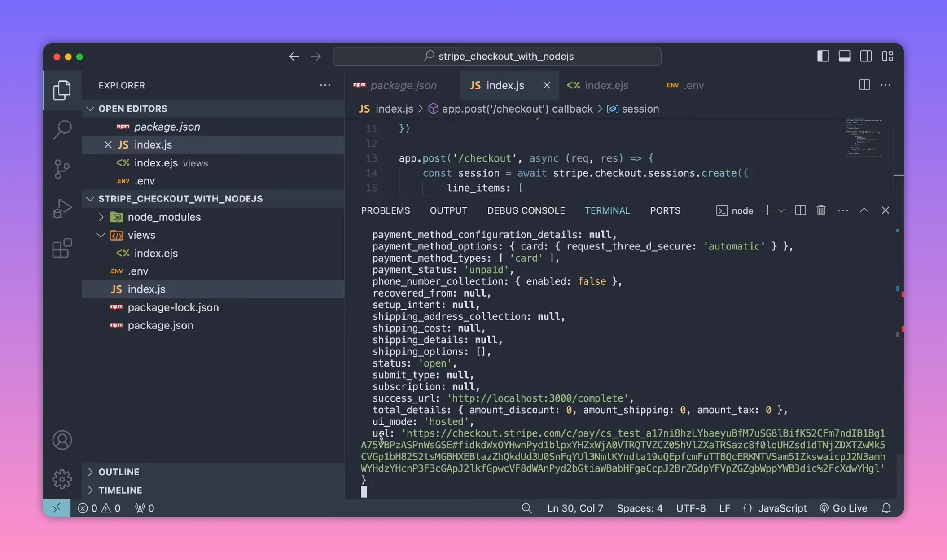
Task: Kill the terminal with the trash icon
Action: [821, 210]
